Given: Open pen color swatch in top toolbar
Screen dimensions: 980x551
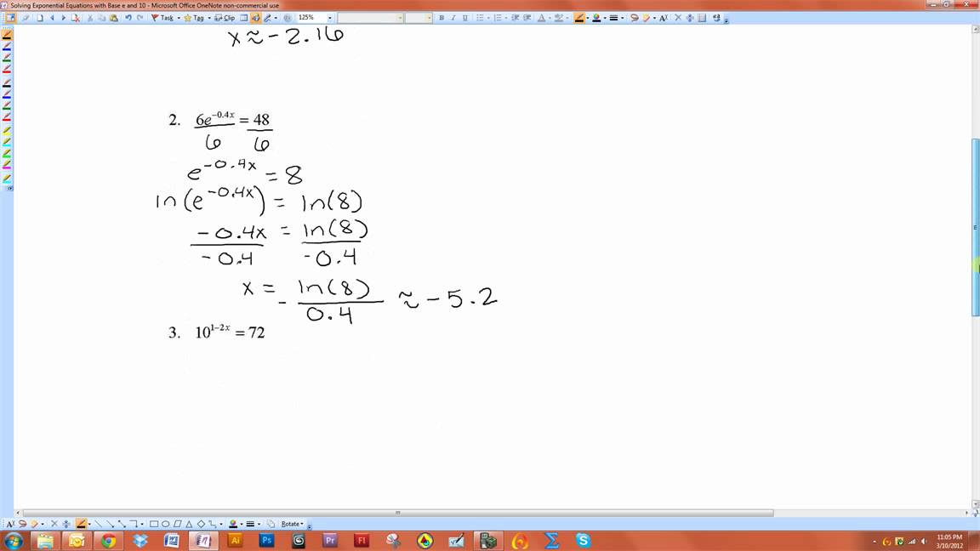Looking at the screenshot, I should coord(596,18).
